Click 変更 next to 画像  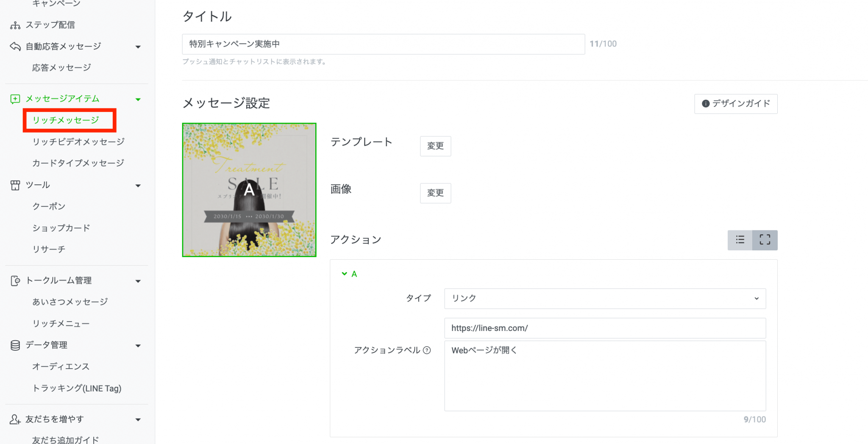click(435, 193)
